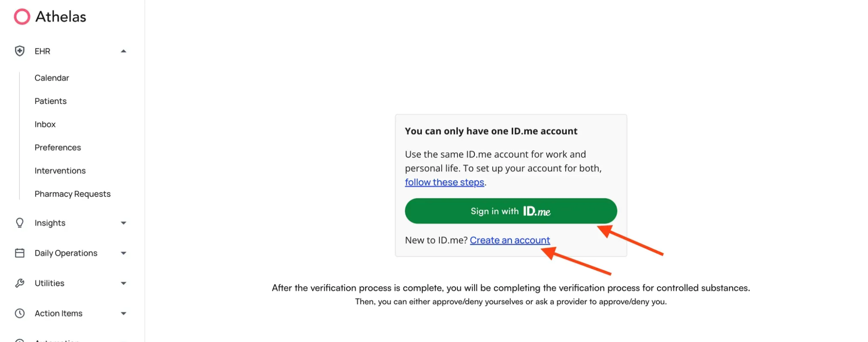868x342 pixels.
Task: Click the Automation icon at sidebar bottom
Action: click(19, 340)
